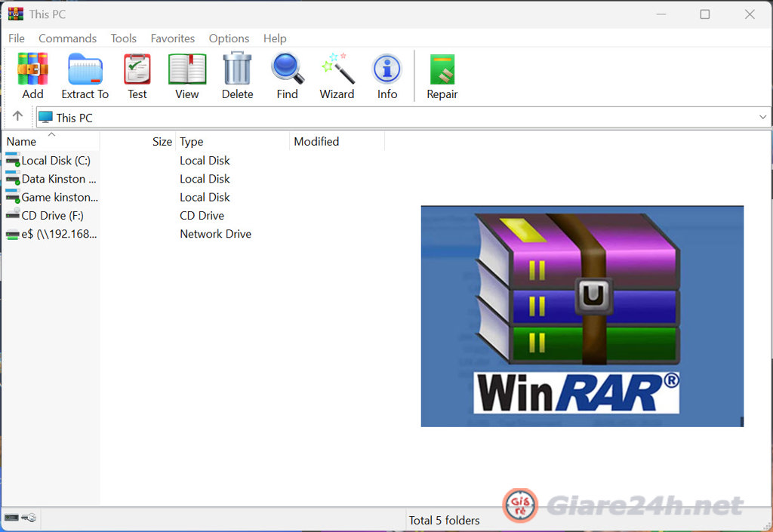Go up one level arrow
The width and height of the screenshot is (773, 532).
tap(18, 117)
